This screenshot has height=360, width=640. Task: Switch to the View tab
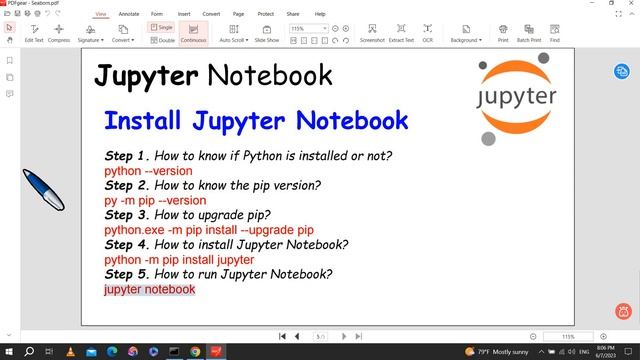(101, 14)
